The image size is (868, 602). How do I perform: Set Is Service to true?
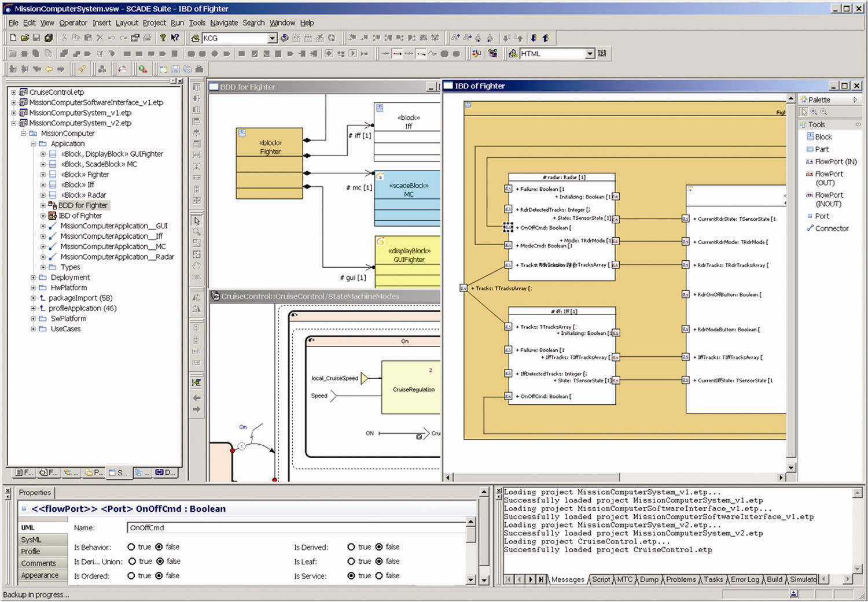pos(351,576)
